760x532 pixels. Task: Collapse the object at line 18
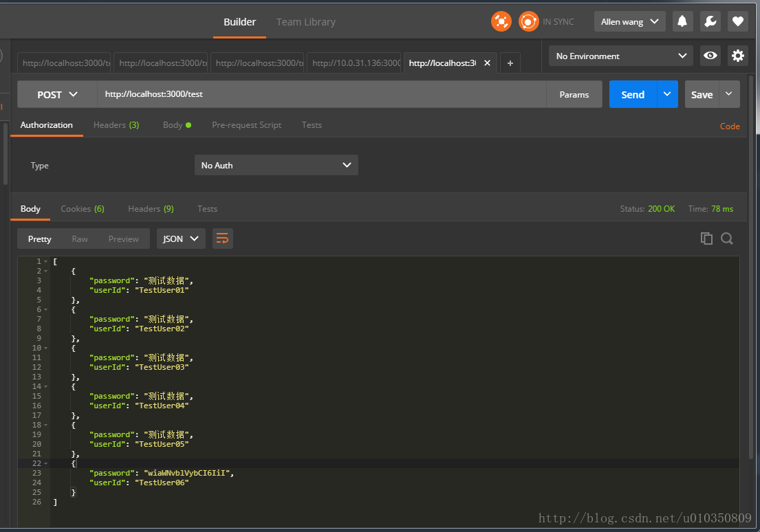[x=46, y=425]
